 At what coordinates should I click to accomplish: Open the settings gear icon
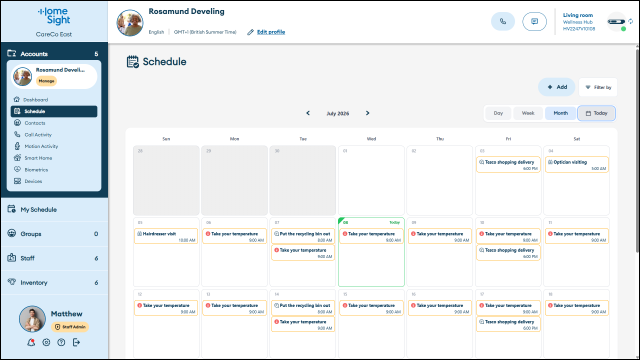[x=46, y=342]
